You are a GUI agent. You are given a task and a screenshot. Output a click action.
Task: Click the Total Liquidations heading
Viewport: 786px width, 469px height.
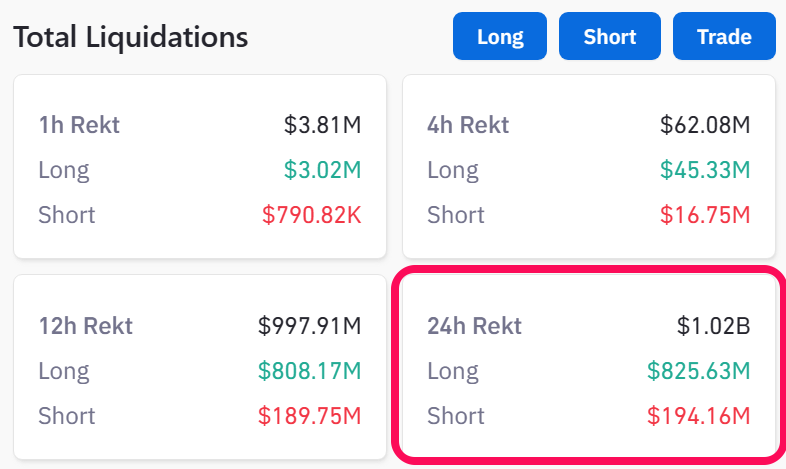coord(130,38)
